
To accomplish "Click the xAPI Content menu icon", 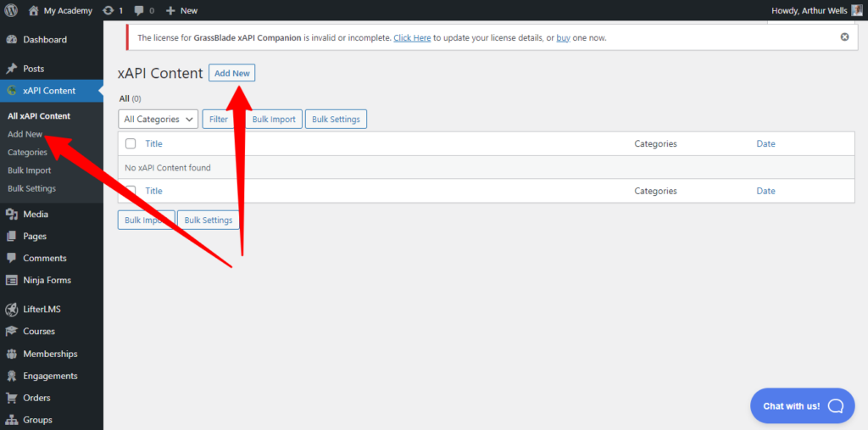I will click(11, 91).
